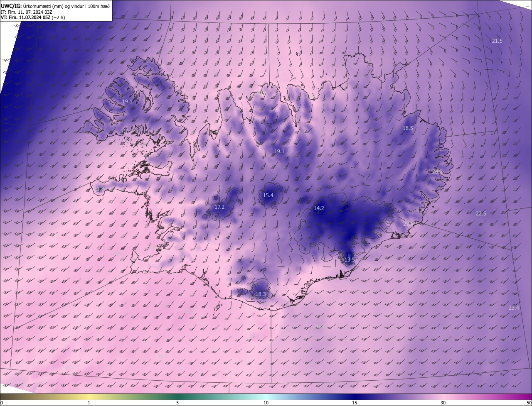
Task: Click the 5 tick on the color scale
Action: coord(177,403)
